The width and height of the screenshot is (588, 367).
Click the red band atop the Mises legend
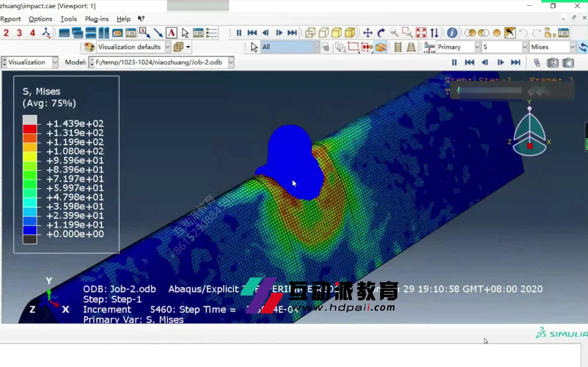click(30, 129)
